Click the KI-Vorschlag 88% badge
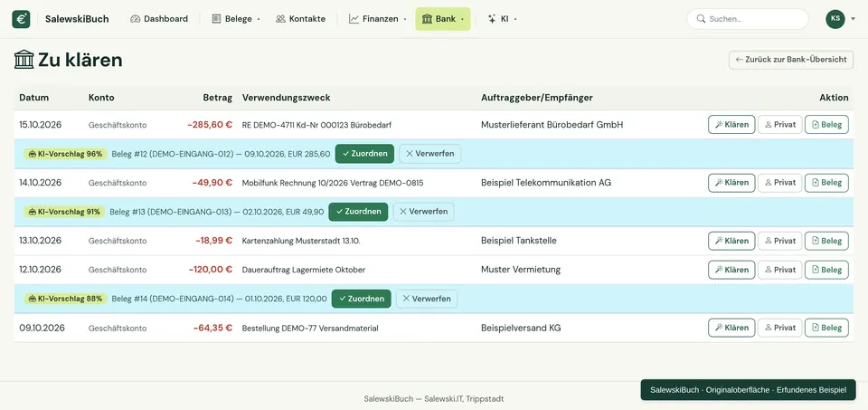This screenshot has width=868, height=410. pos(65,299)
